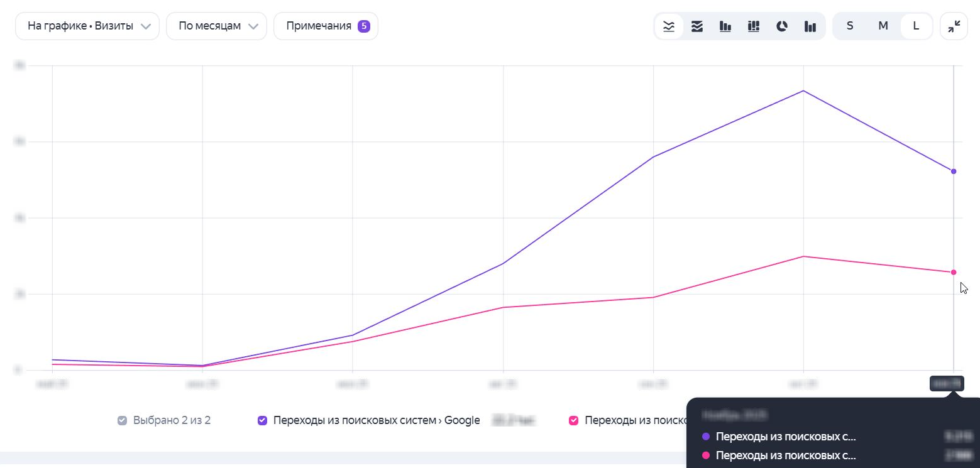
Task: Click the purple dot in the tooltip
Action: 705,436
